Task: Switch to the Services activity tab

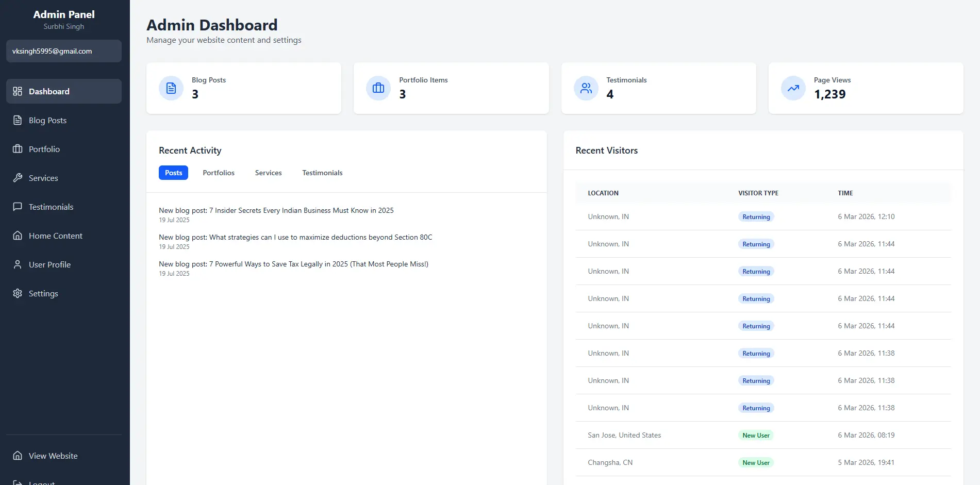Action: coord(268,173)
